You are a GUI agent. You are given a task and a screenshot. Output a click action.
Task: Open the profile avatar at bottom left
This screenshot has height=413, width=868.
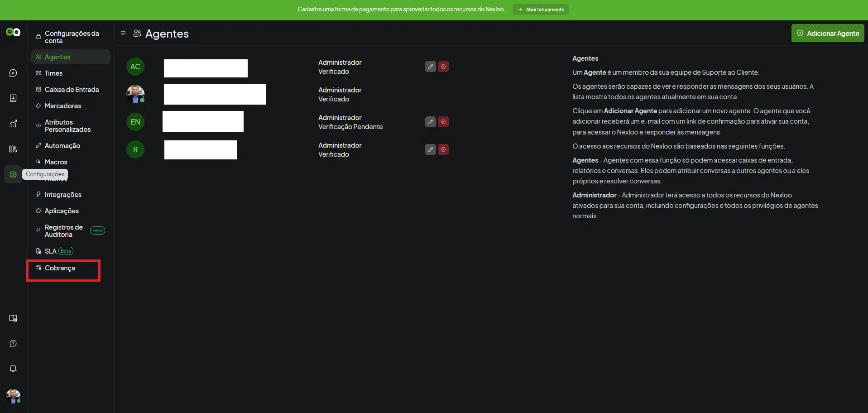click(13, 396)
